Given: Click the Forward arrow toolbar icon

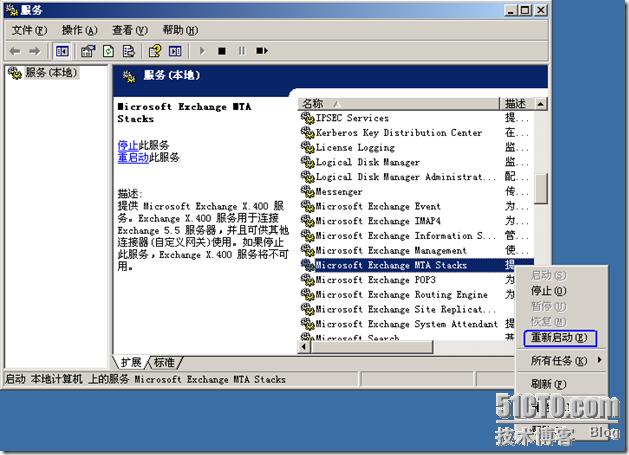Looking at the screenshot, I should coord(35,51).
